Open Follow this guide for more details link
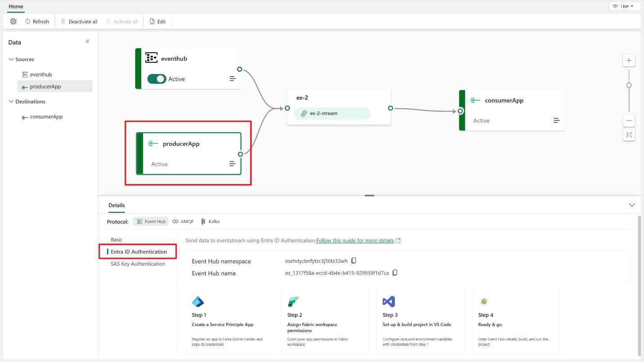The image size is (644, 362). point(358,241)
